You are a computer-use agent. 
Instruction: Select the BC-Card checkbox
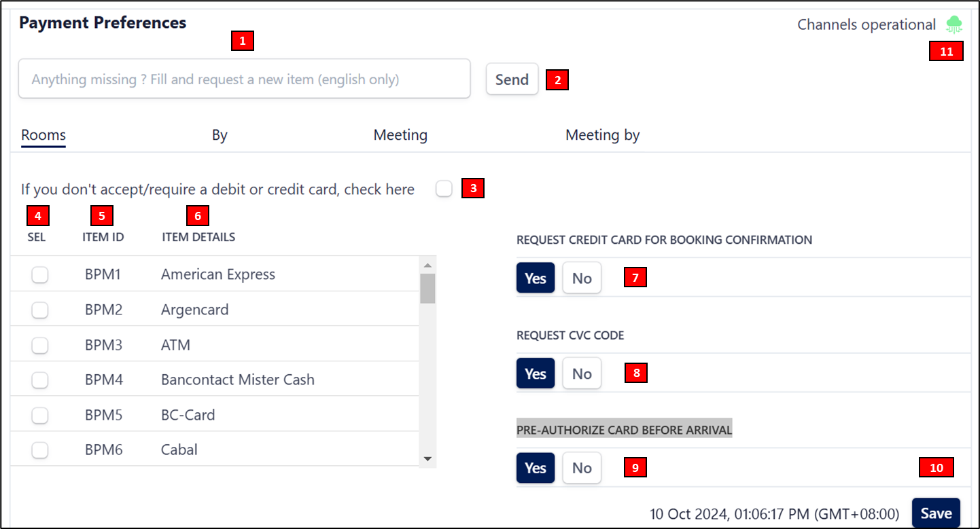40,415
